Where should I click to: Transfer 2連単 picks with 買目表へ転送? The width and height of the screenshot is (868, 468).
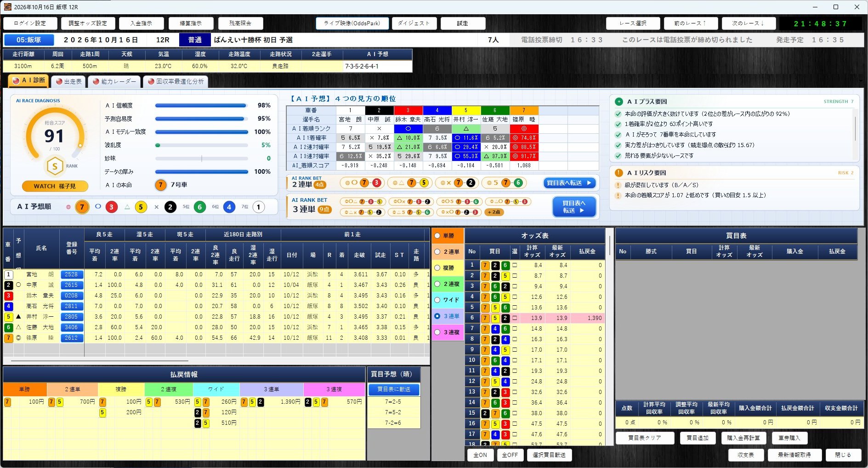[x=570, y=183]
